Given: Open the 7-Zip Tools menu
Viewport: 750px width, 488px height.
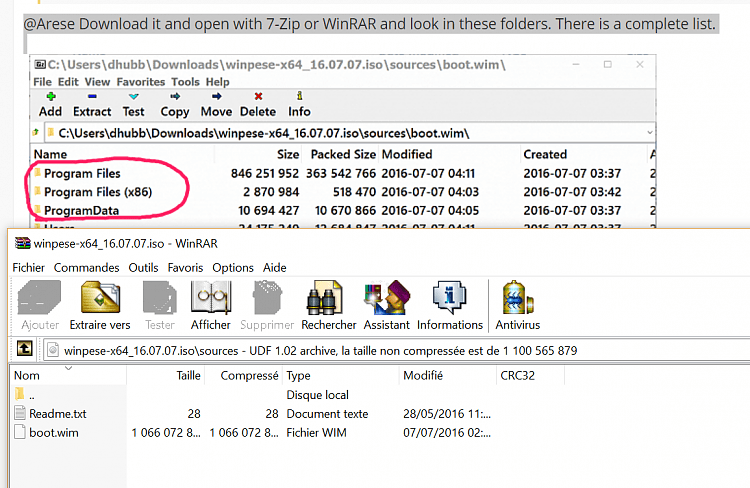Looking at the screenshot, I should (x=185, y=82).
